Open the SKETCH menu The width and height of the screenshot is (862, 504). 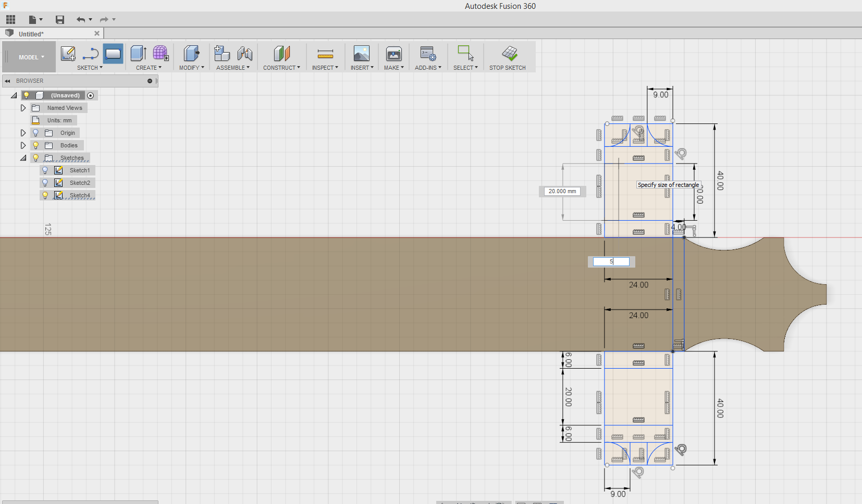click(90, 68)
